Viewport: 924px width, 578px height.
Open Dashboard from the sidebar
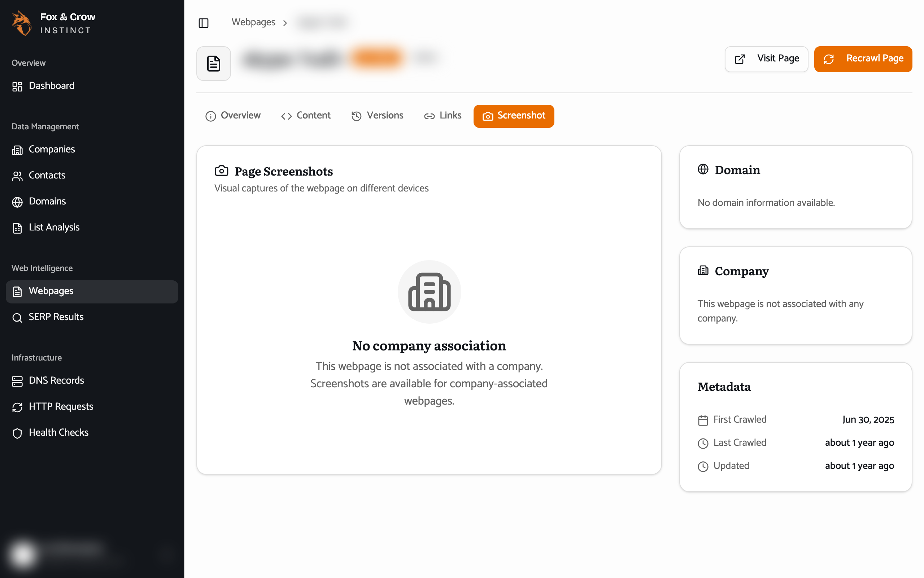pos(92,86)
